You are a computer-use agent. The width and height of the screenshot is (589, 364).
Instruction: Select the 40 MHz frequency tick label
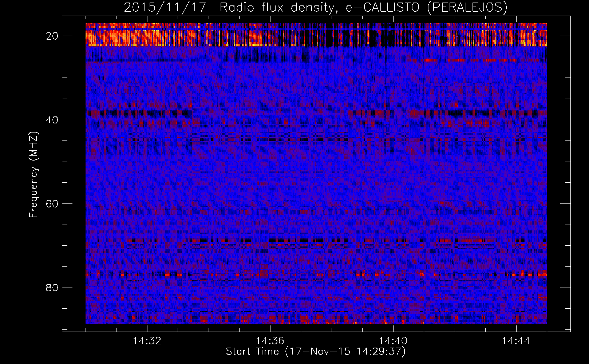click(x=52, y=120)
